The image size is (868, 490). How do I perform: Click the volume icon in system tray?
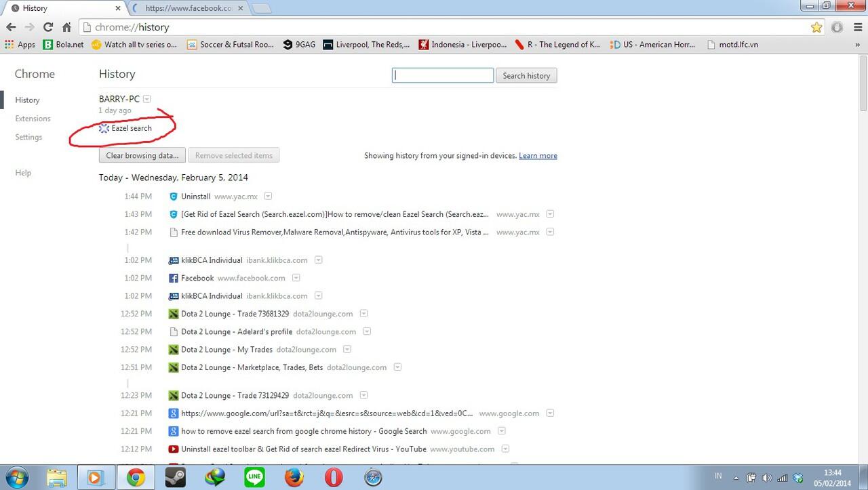pos(766,478)
